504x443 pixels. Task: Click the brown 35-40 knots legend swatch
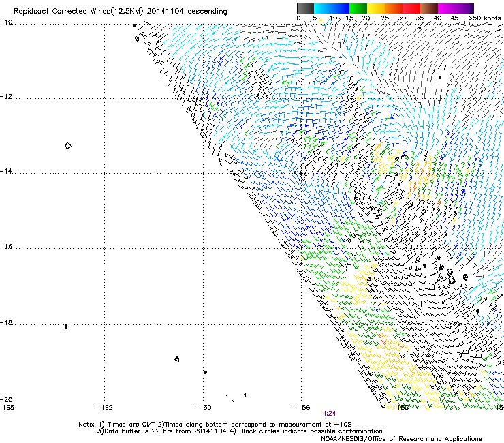[429, 8]
